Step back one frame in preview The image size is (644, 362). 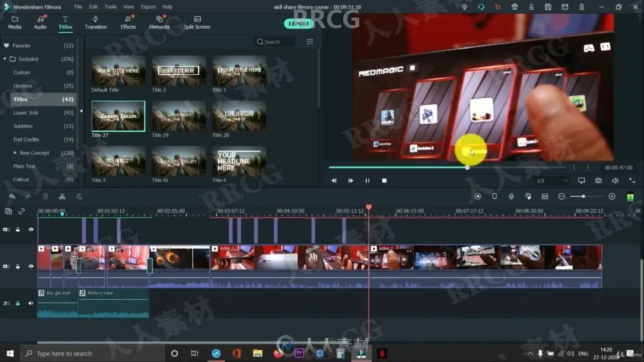click(334, 180)
